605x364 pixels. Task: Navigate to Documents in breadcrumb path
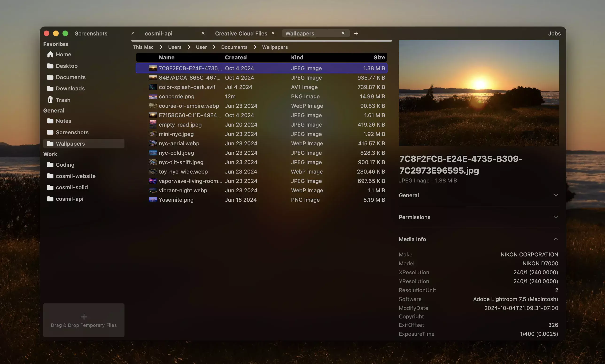234,47
